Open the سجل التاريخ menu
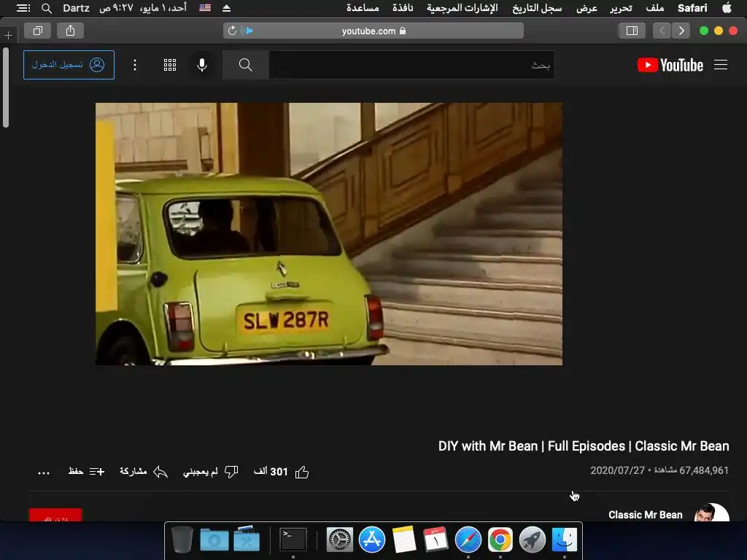747x560 pixels. (x=537, y=7)
